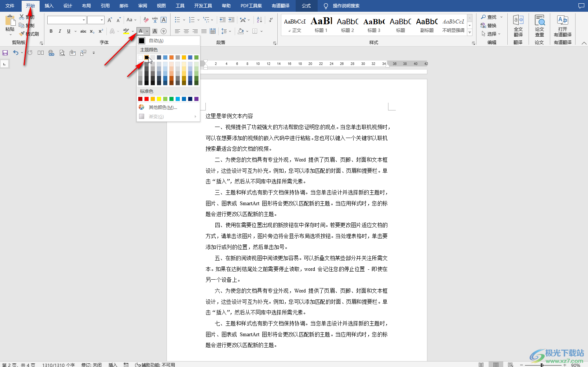Clear all formatting with the eraser icon
The height and width of the screenshot is (367, 588).
pos(146,20)
